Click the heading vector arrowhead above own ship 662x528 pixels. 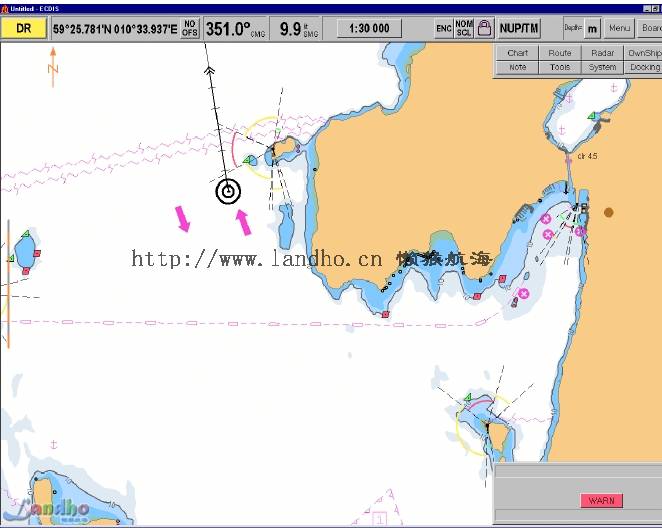coord(209,70)
